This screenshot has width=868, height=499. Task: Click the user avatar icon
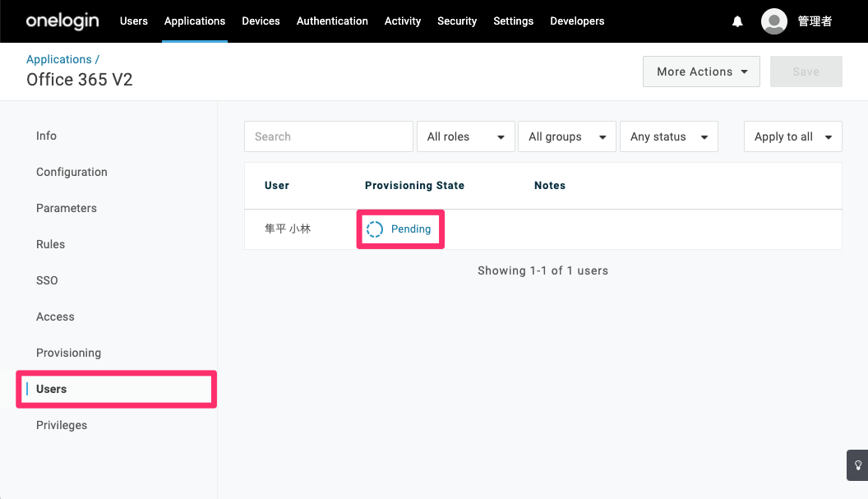(x=774, y=21)
